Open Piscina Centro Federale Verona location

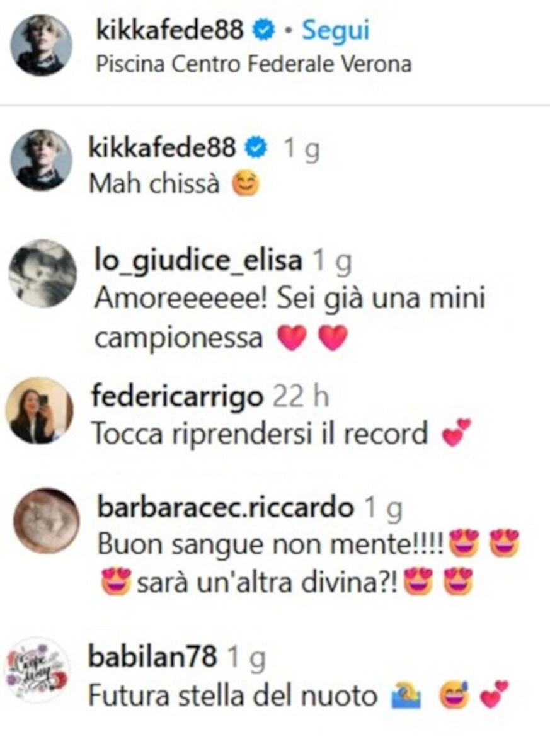click(253, 64)
